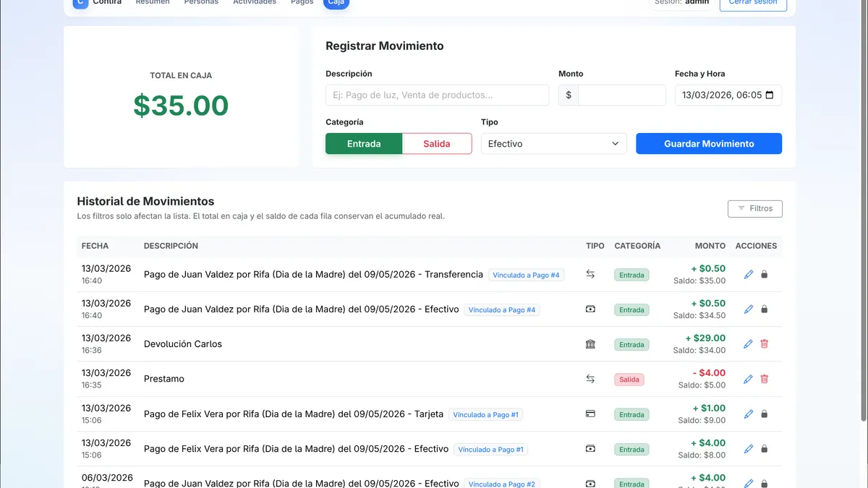This screenshot has width=868, height=488.
Task: Select the Entrada category option
Action: click(x=364, y=144)
